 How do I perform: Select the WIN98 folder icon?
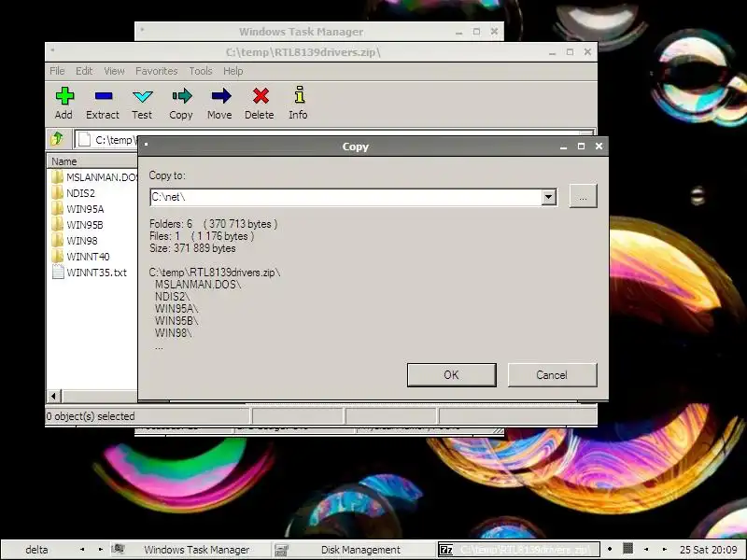point(57,241)
